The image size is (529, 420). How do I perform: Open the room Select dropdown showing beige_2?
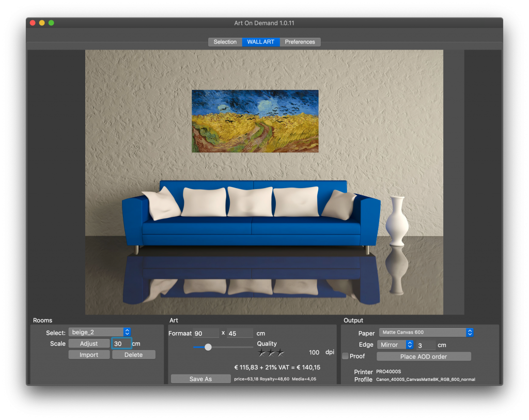[100, 332]
